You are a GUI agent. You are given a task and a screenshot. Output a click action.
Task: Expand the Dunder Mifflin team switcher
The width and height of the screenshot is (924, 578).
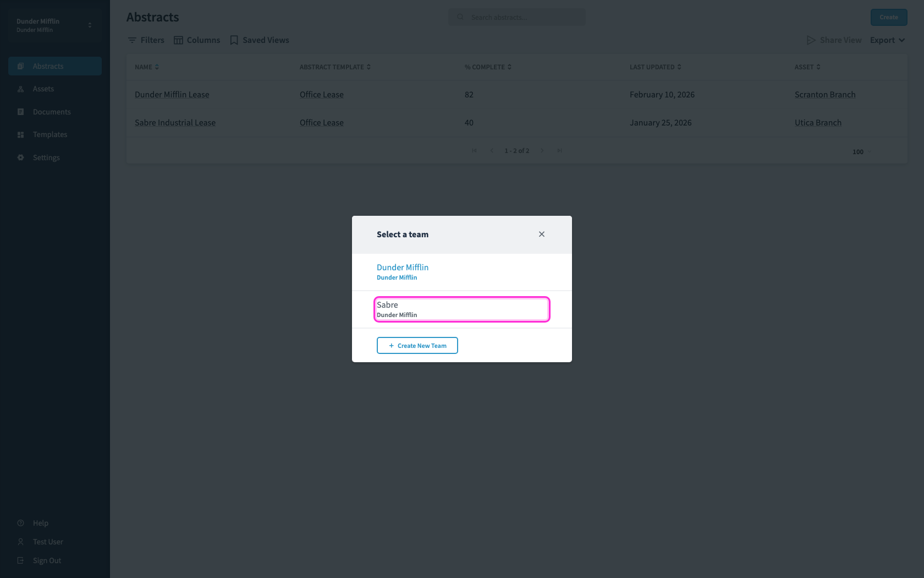pyautogui.click(x=55, y=25)
